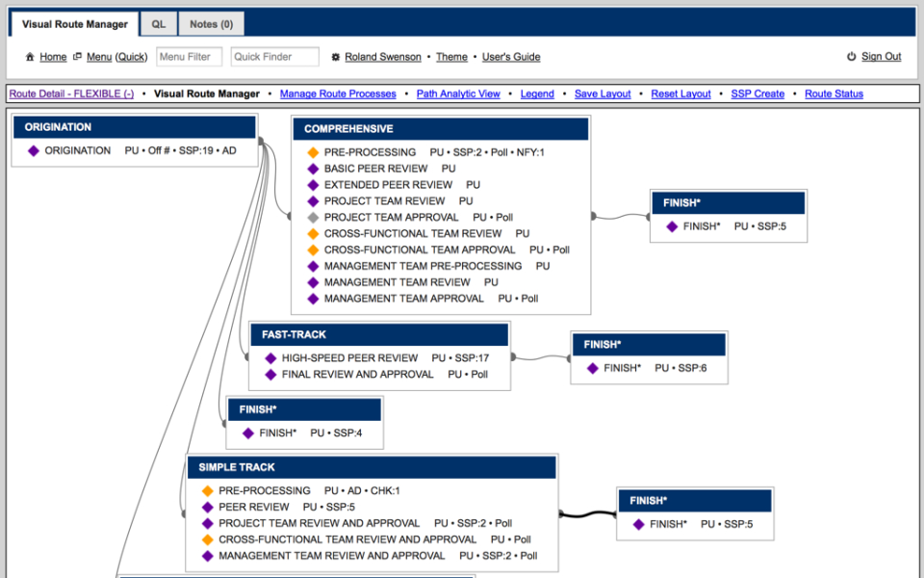
Task: Click the diamond beside HIGH-SPEED PEER REVIEW
Action: pos(270,358)
